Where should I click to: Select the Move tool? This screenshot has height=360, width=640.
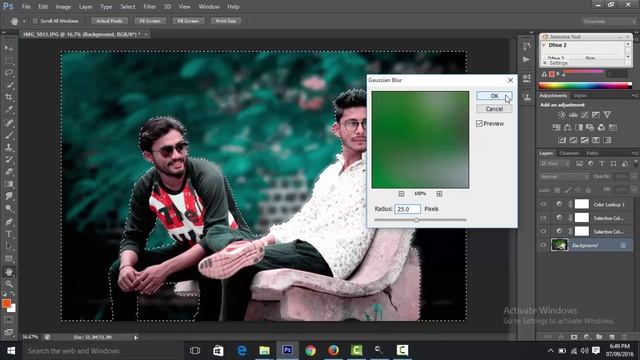(x=9, y=48)
